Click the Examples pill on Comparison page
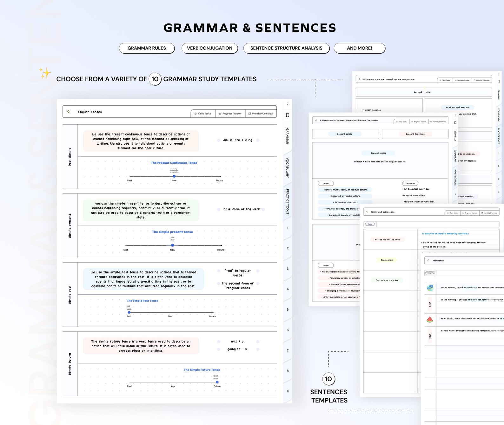Screen dimensions: 504x425 [410, 183]
